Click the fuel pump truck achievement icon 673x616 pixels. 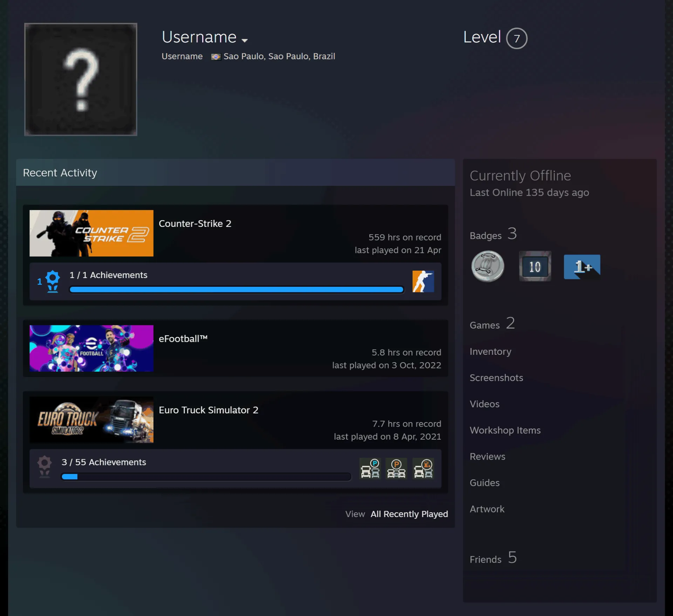423,468
